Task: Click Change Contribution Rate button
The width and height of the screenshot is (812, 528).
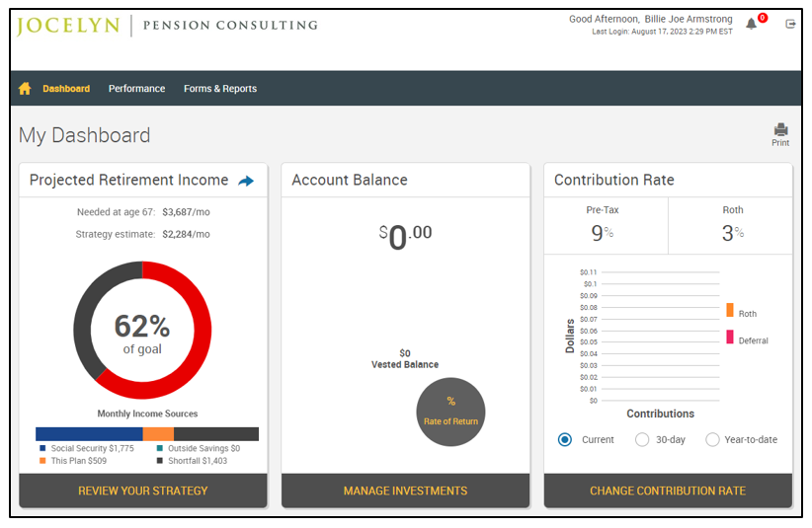Action: point(668,490)
